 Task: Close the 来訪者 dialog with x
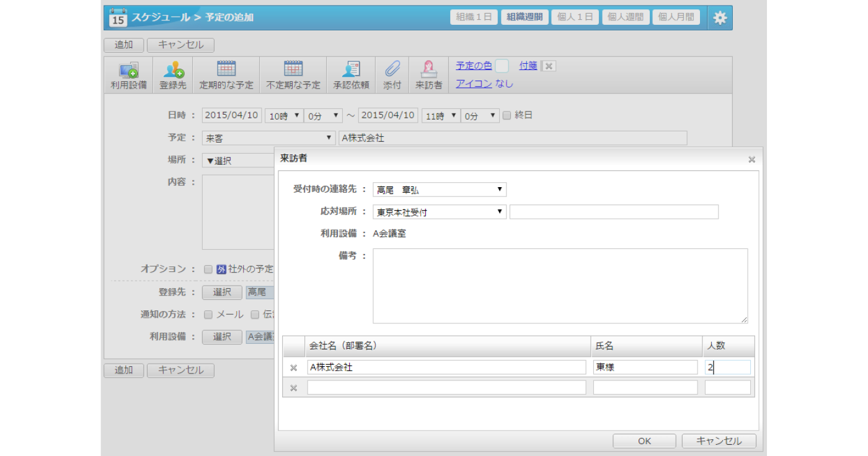751,159
